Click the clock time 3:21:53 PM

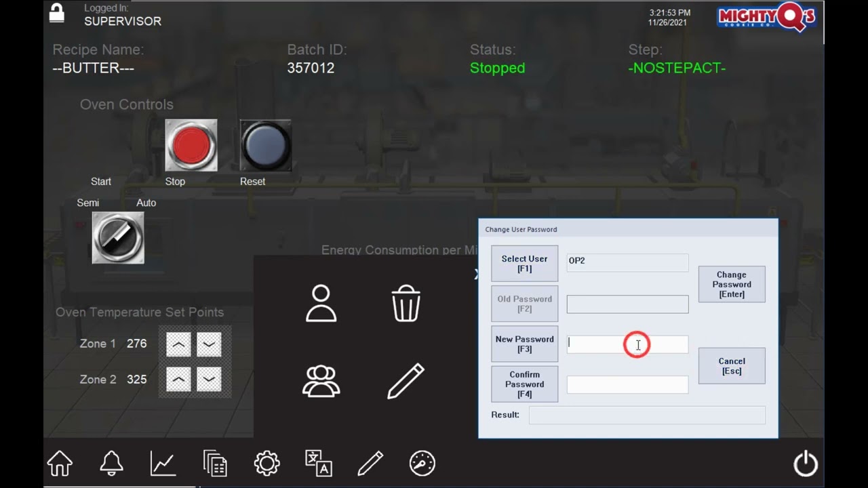pyautogui.click(x=670, y=13)
